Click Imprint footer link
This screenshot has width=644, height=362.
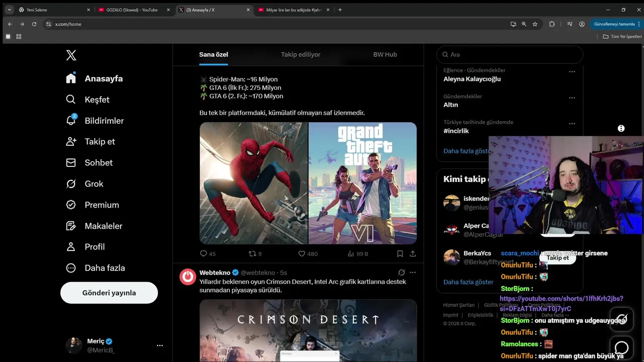click(451, 315)
